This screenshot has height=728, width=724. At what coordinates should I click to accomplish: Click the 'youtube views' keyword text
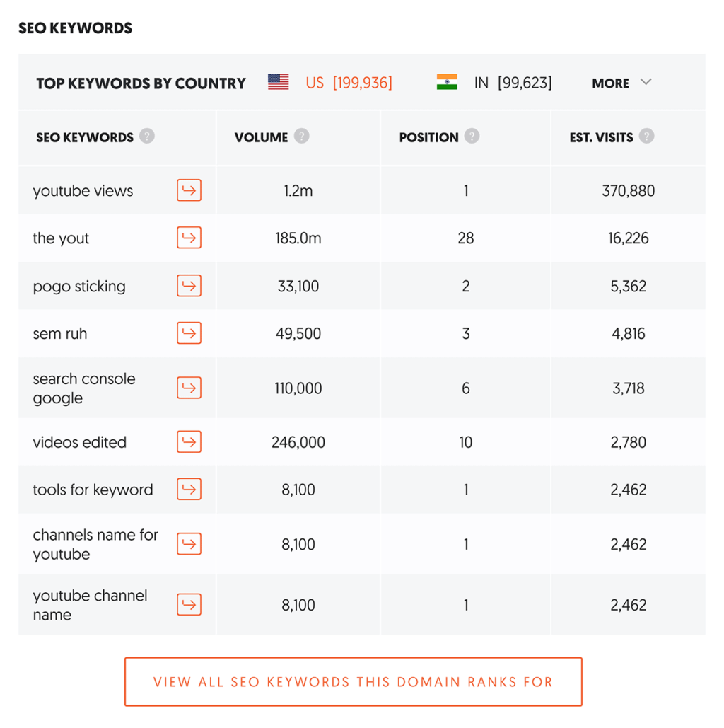tap(83, 191)
